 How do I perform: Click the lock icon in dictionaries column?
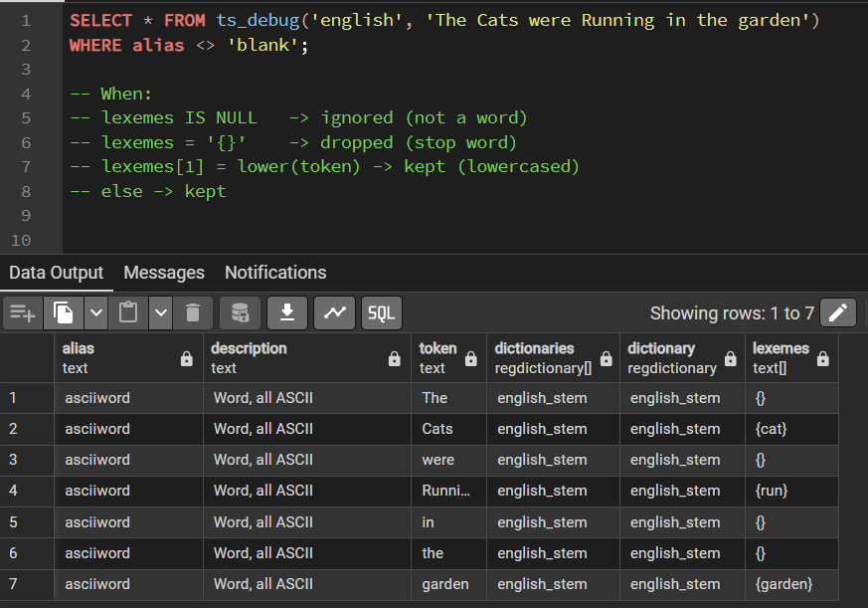click(607, 359)
